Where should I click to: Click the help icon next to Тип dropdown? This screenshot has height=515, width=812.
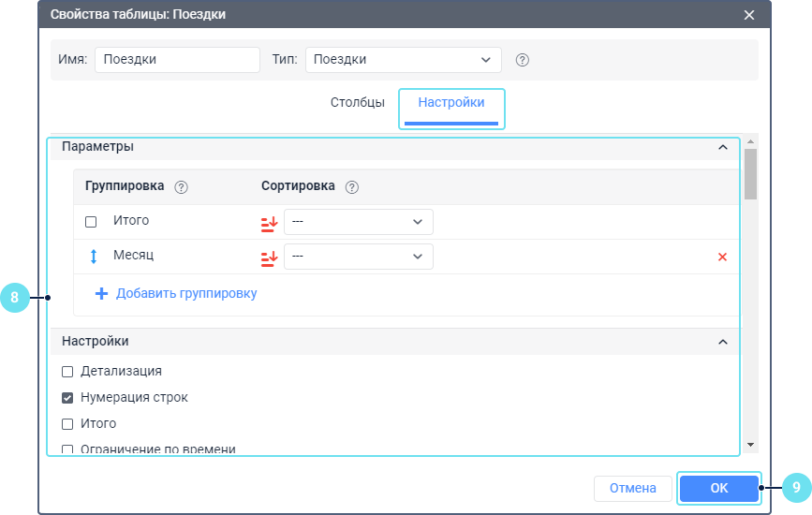coord(523,60)
